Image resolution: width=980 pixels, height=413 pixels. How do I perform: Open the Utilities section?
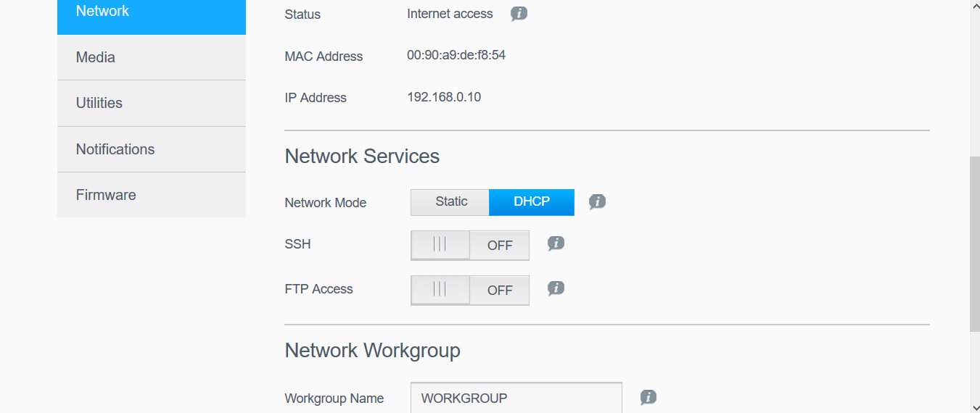[x=151, y=103]
